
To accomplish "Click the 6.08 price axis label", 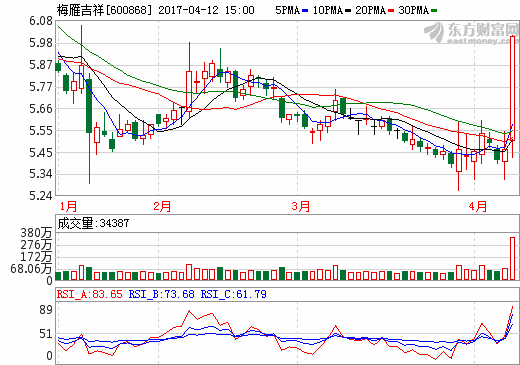I will pos(41,21).
